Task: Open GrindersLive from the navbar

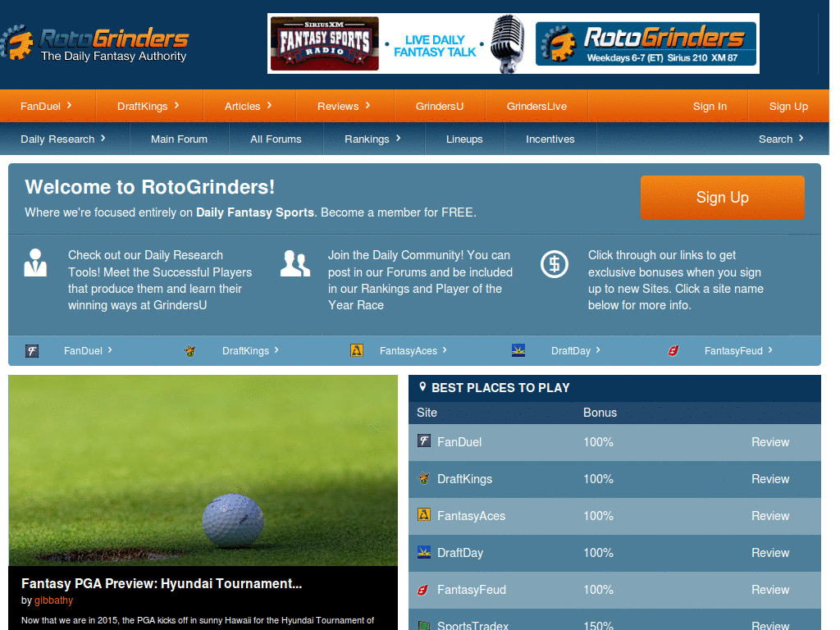Action: [x=536, y=106]
